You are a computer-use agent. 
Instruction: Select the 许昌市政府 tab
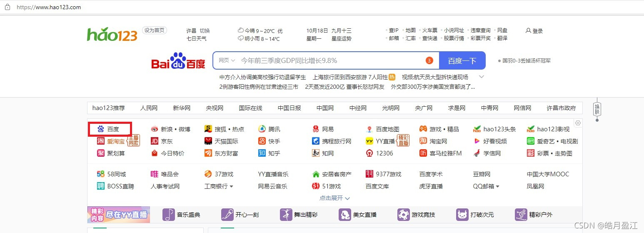pyautogui.click(x=561, y=108)
